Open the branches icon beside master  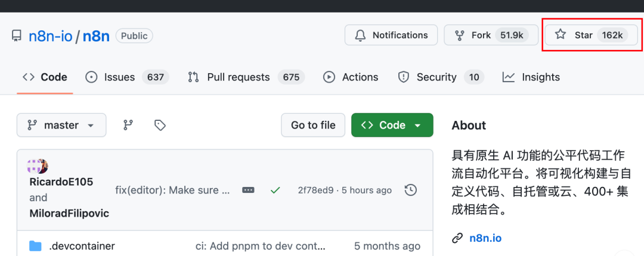[128, 125]
